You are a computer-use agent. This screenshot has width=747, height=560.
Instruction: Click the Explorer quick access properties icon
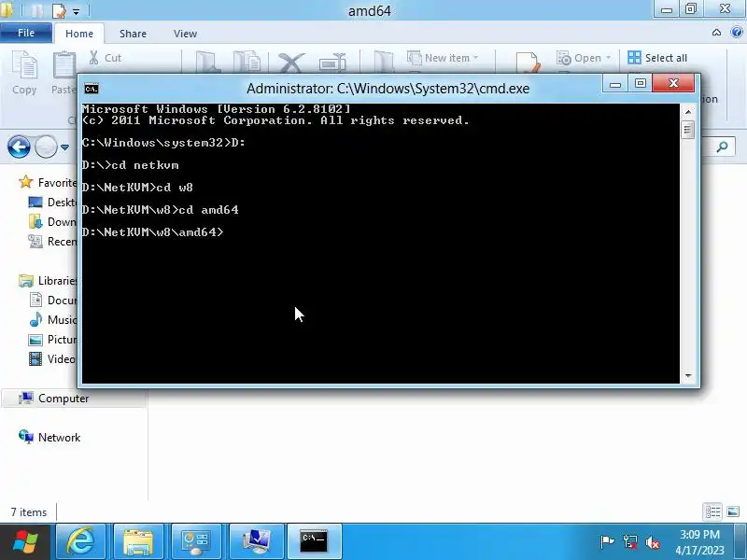point(59,10)
